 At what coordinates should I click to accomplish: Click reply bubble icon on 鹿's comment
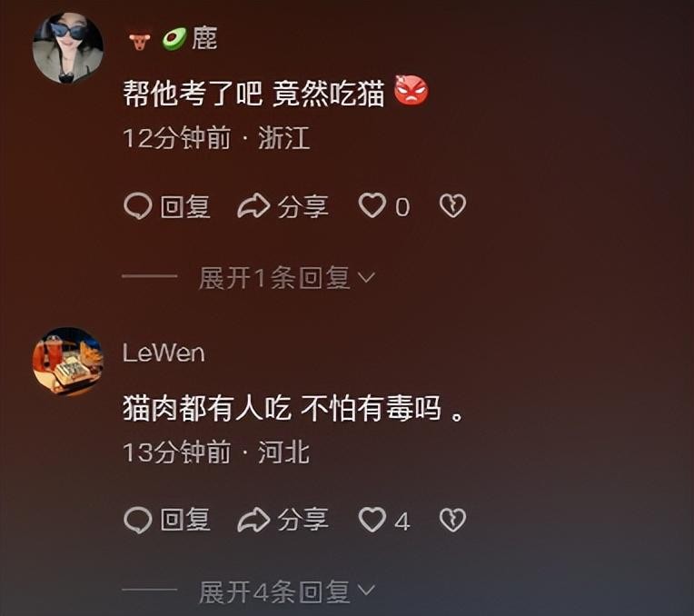point(138,206)
